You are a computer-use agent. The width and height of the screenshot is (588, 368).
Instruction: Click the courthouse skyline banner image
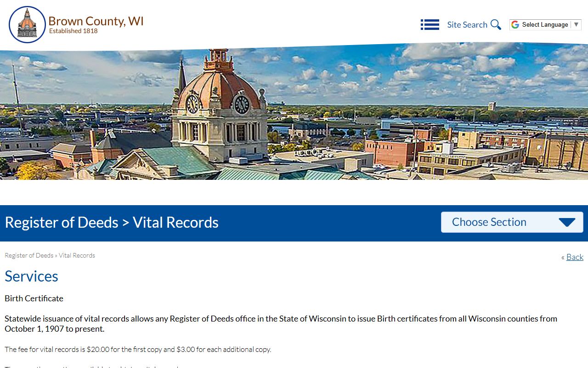click(294, 111)
